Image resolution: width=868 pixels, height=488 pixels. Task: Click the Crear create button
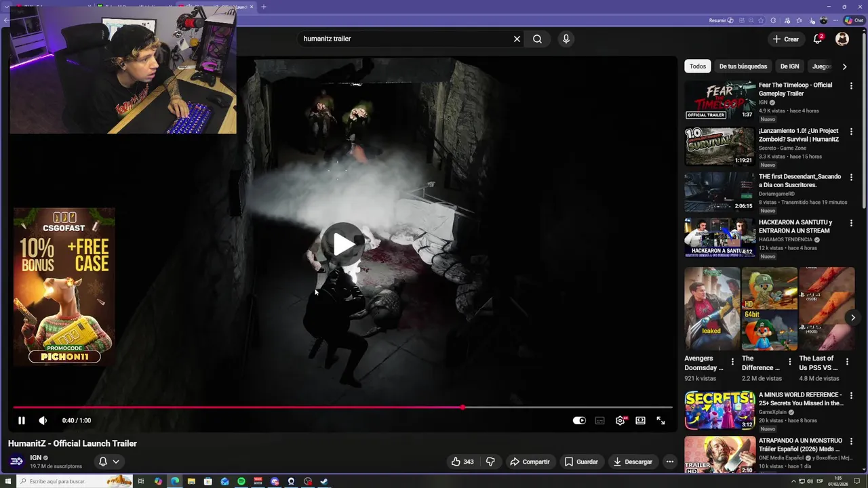click(786, 39)
